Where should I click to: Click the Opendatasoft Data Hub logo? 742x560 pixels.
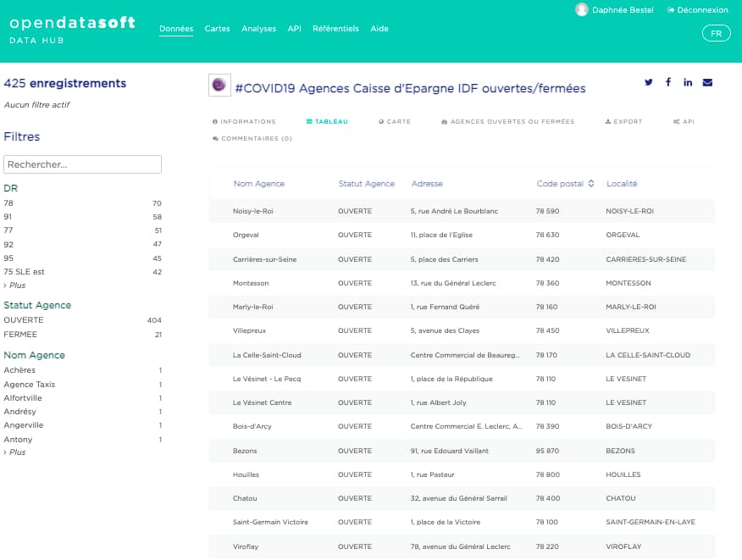click(x=72, y=30)
